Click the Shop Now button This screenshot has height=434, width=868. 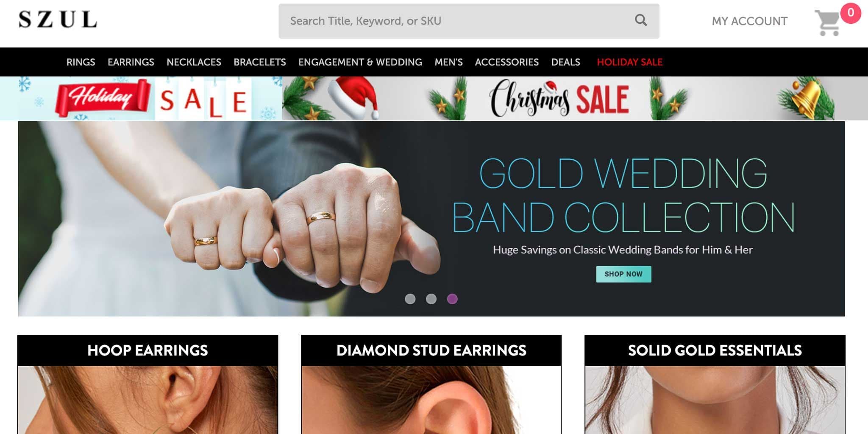623,274
